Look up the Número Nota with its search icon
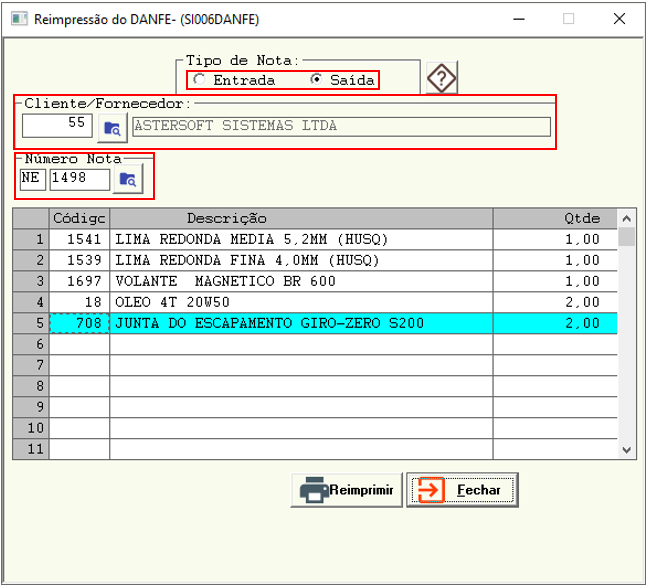 coord(128,179)
